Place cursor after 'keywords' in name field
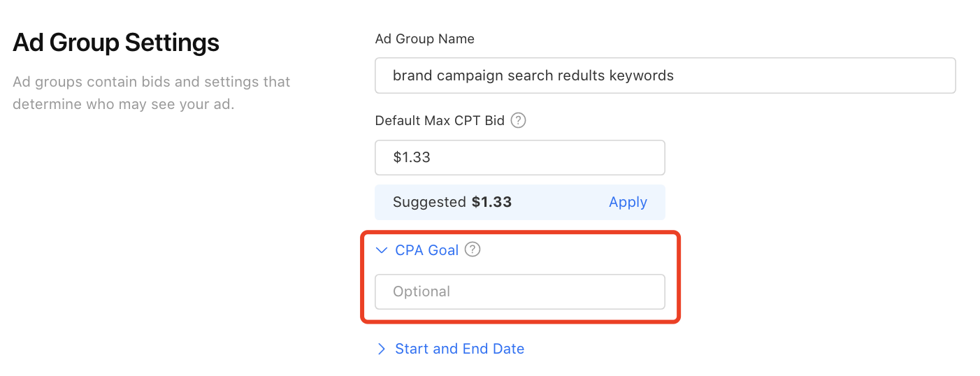Viewport: 980px width, 376px height. click(x=676, y=75)
